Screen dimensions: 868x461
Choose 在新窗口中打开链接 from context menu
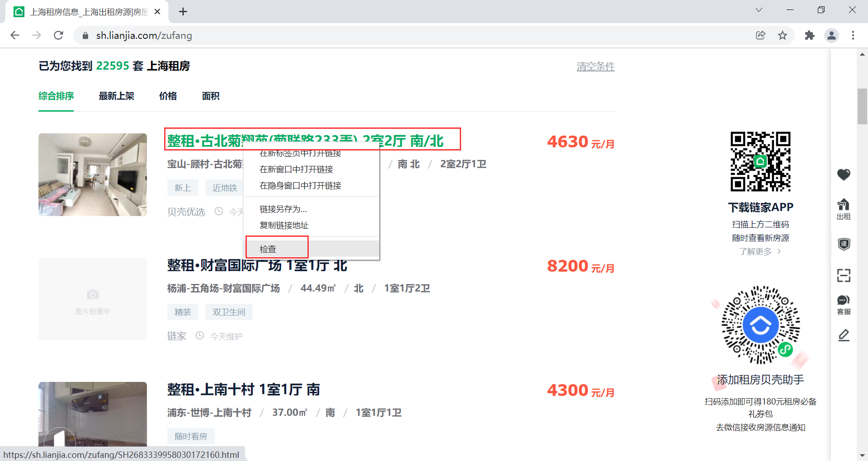[x=311, y=169]
